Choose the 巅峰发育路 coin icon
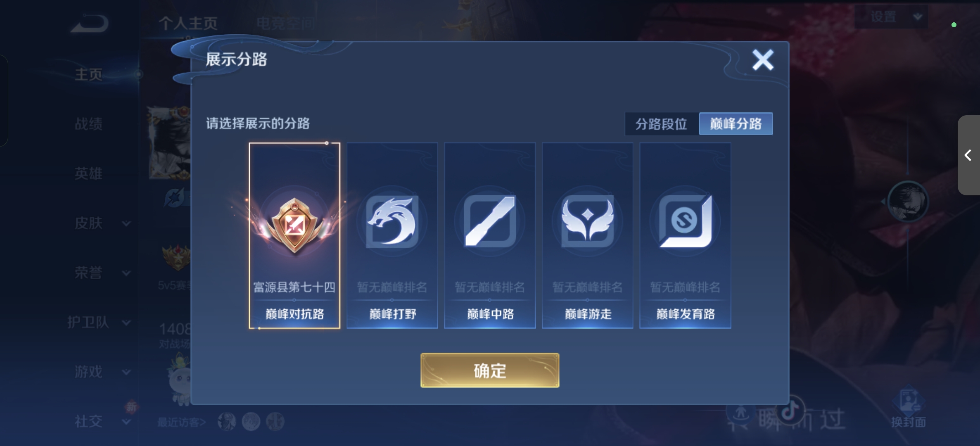The height and width of the screenshot is (446, 980). pos(685,221)
